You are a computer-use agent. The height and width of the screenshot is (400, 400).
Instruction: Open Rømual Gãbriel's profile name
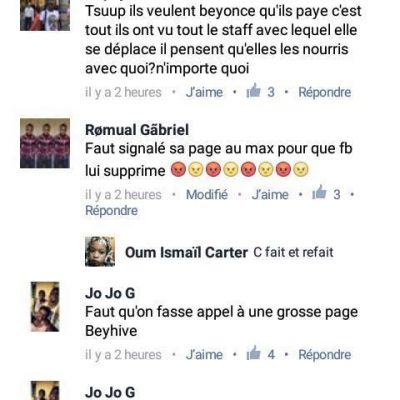pyautogui.click(x=137, y=130)
